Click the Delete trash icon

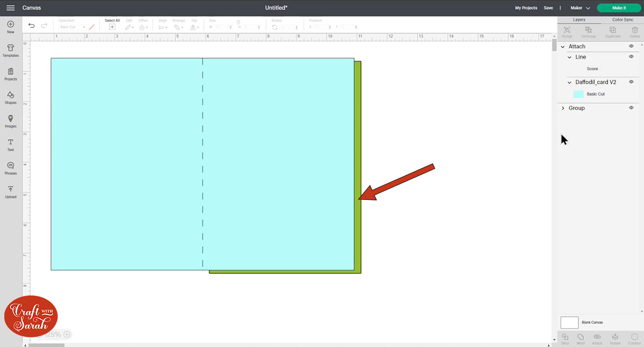click(x=635, y=30)
